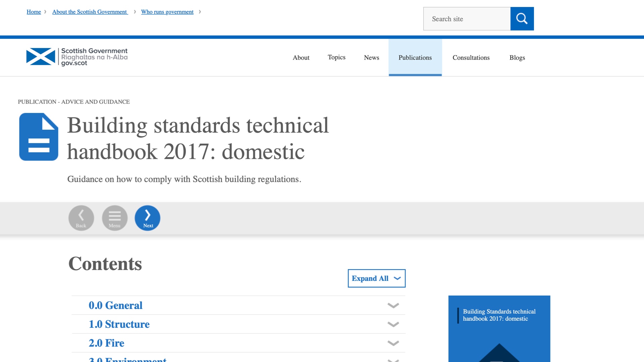Click the blue document publication icon
The height and width of the screenshot is (362, 644).
39,137
